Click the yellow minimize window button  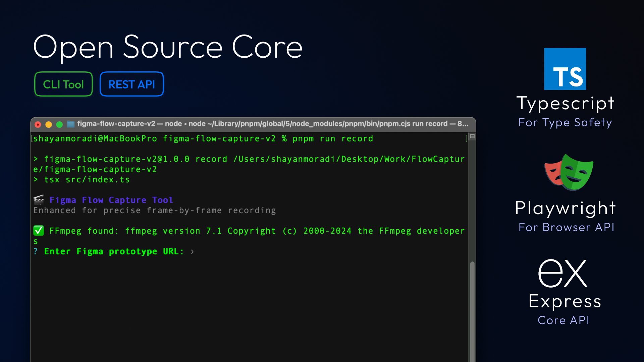pos(49,124)
